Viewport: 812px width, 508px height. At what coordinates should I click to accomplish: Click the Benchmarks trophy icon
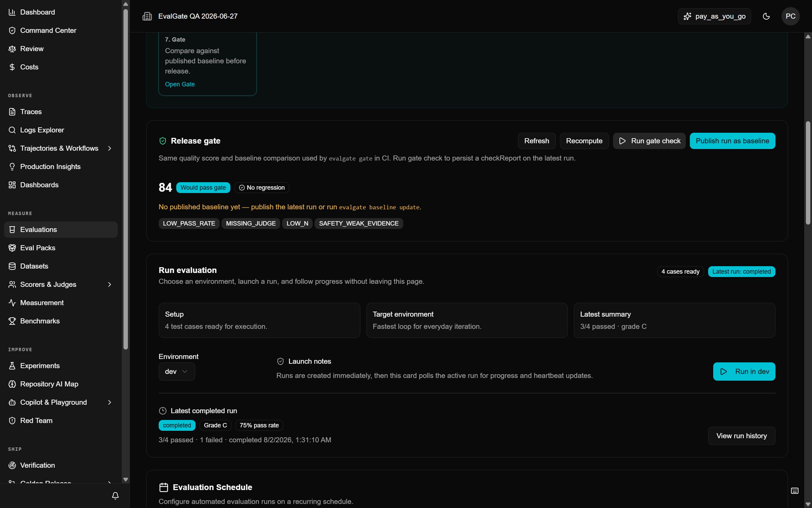click(x=12, y=321)
